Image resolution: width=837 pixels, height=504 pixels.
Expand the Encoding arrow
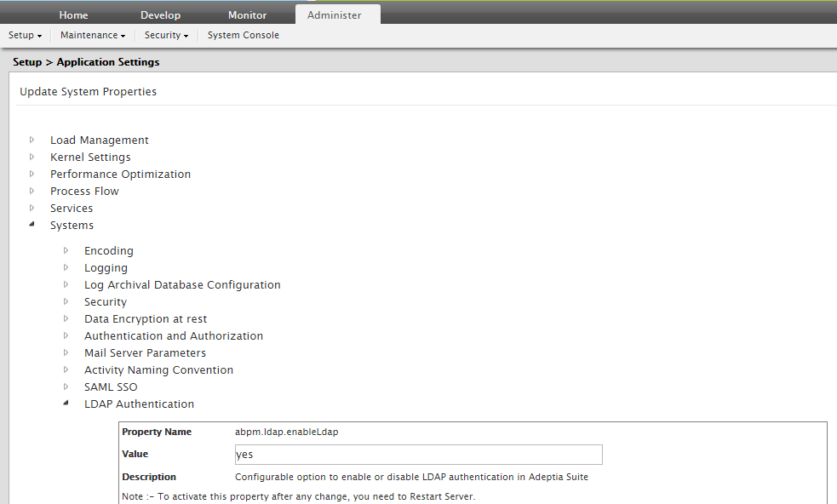point(66,250)
